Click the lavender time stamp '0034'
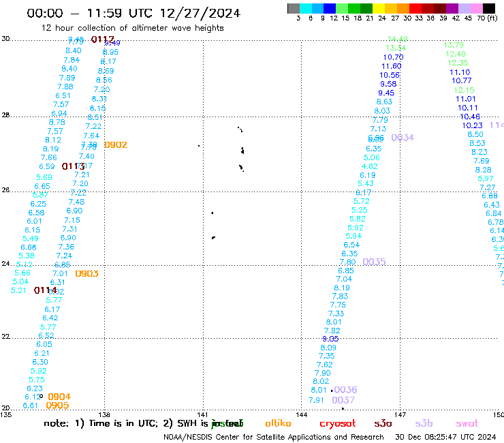This screenshot has width=504, height=443. click(403, 138)
